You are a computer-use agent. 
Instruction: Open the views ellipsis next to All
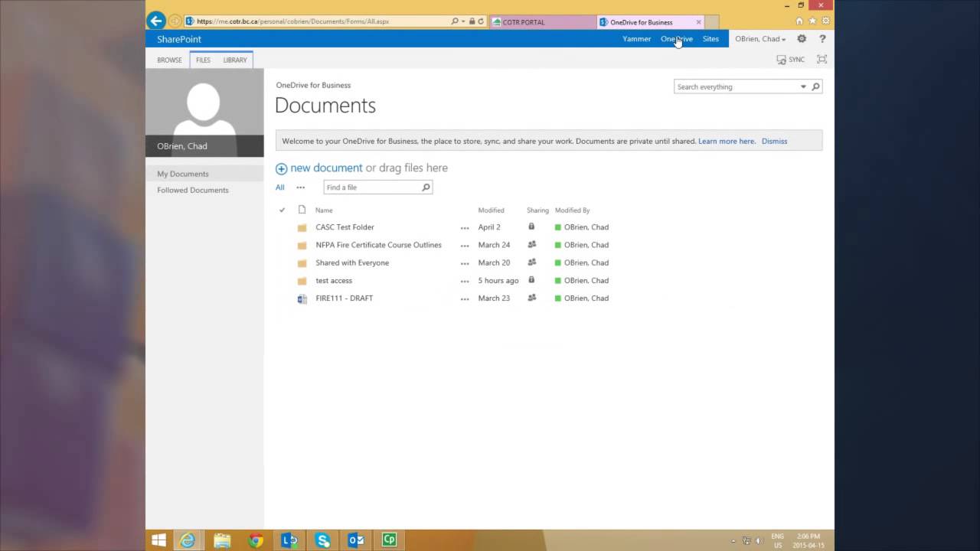coord(300,187)
